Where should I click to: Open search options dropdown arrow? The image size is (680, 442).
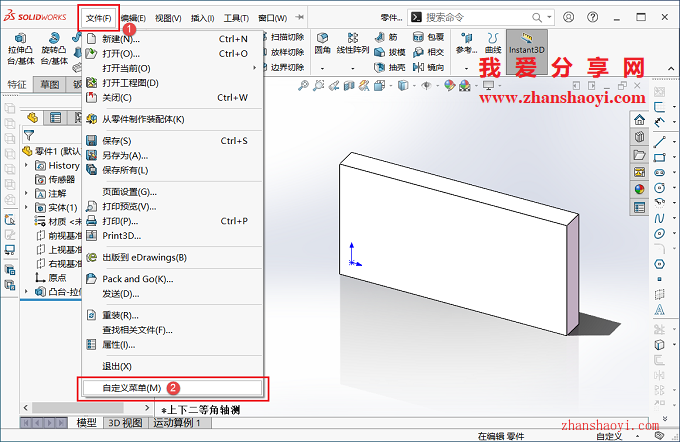[x=549, y=17]
